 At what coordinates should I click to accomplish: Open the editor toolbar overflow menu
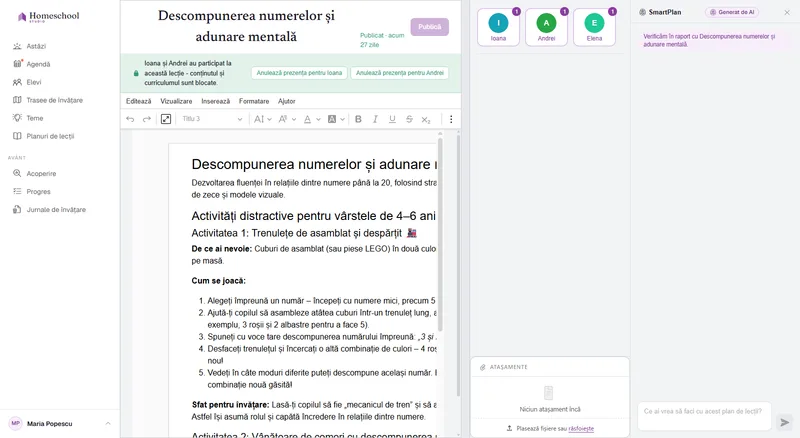tap(451, 119)
